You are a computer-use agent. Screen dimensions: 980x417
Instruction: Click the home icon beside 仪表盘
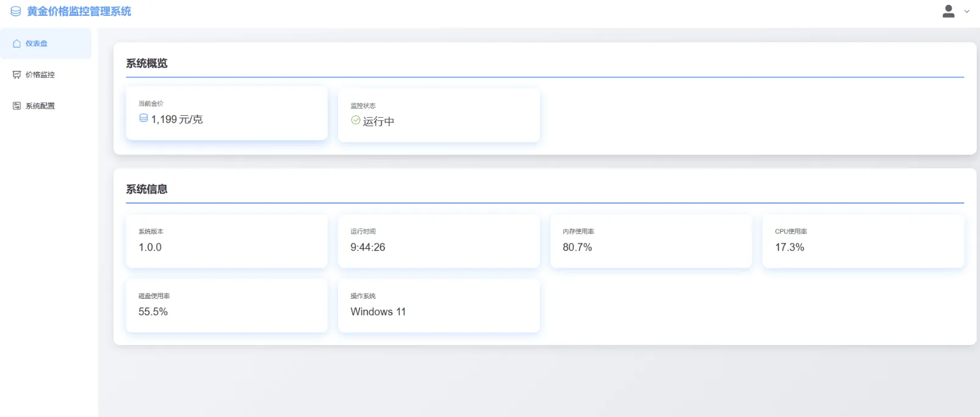(x=17, y=44)
